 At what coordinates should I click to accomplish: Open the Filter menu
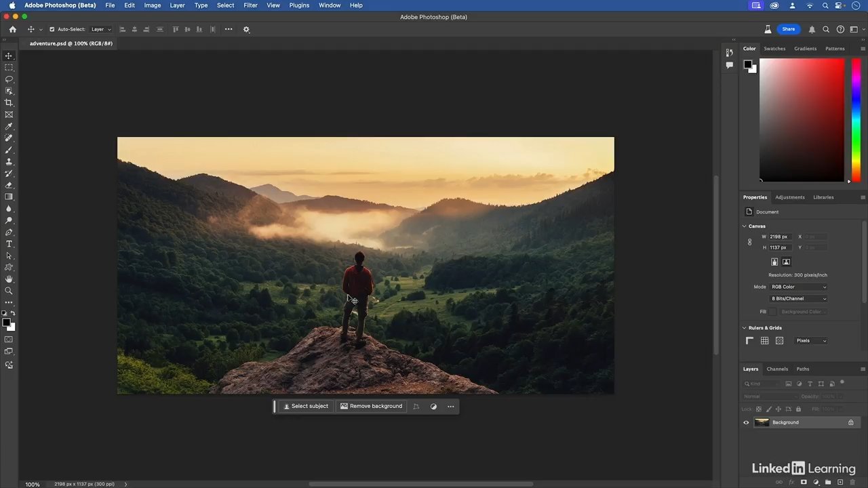[x=250, y=5]
